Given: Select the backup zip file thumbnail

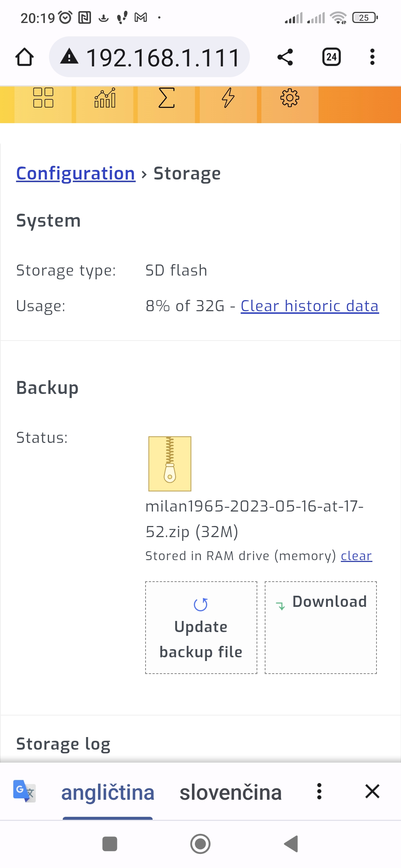Looking at the screenshot, I should click(170, 464).
